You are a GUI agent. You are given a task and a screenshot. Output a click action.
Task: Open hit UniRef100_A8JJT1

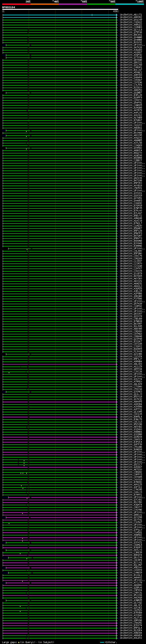131,15
